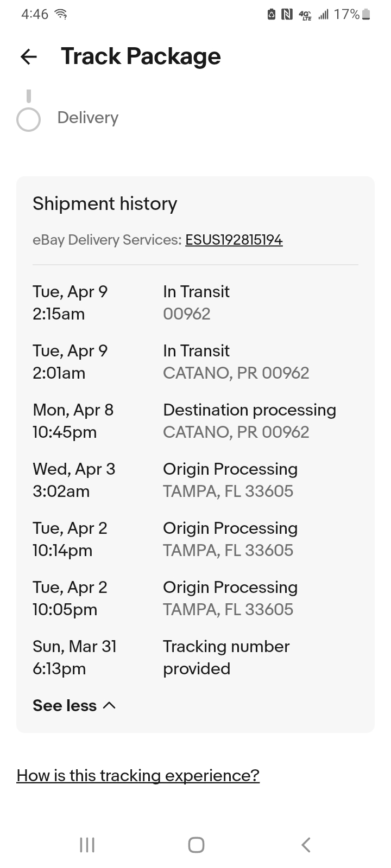Select Wed, Apr 3 Origin Processing entry
Screen dimensions: 391x868
[x=195, y=480]
